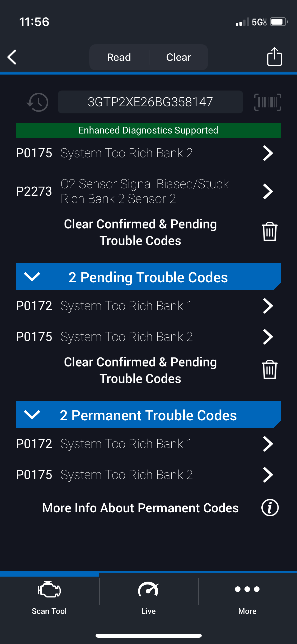This screenshot has height=644, width=297.
Task: Tap the barcode VIN scanner icon
Action: [x=267, y=102]
